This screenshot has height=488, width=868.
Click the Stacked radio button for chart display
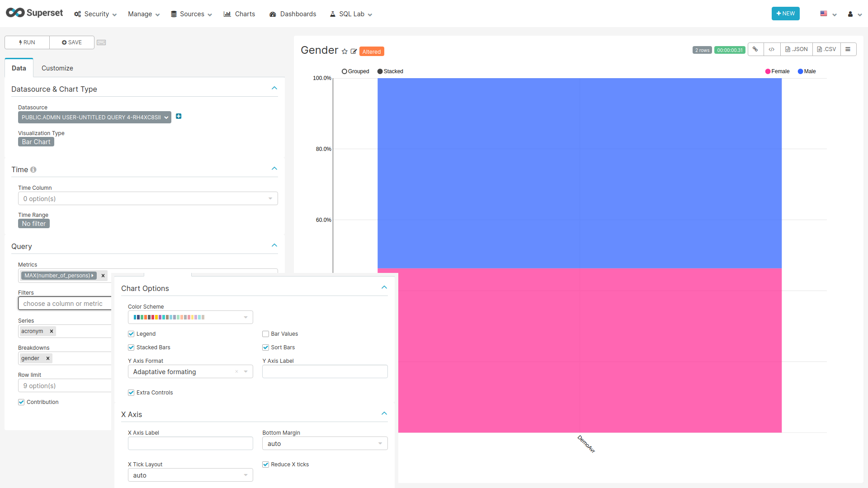[x=381, y=71]
